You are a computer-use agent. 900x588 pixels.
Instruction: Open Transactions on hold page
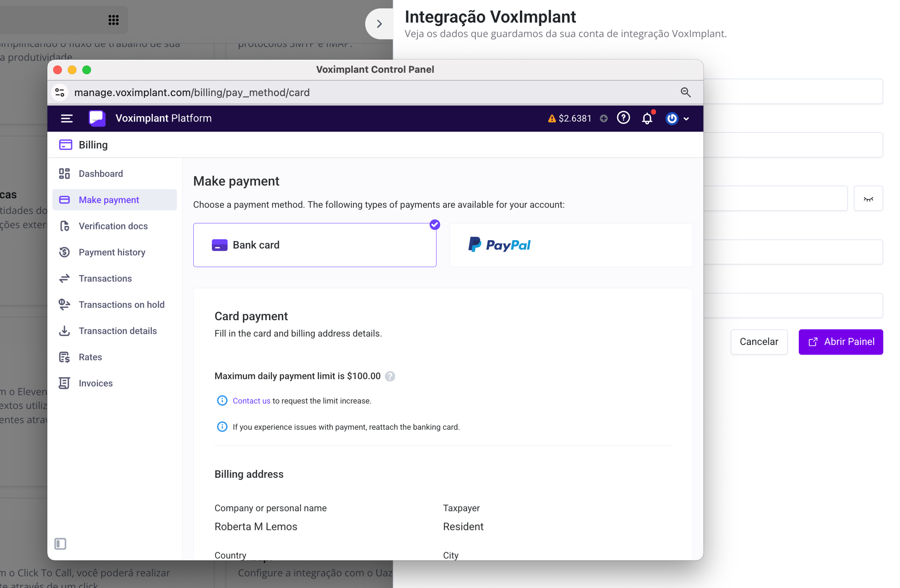click(121, 305)
